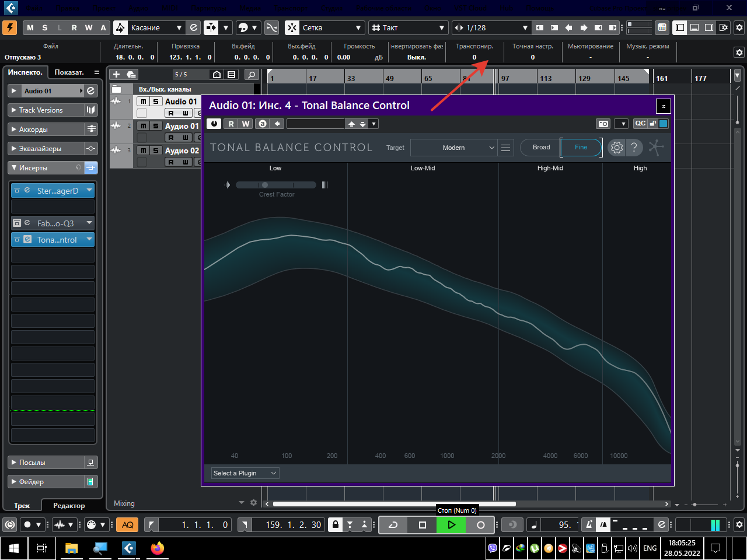
Task: Open the Setup Window Layout icon in toolbar
Action: pyautogui.click(x=724, y=27)
